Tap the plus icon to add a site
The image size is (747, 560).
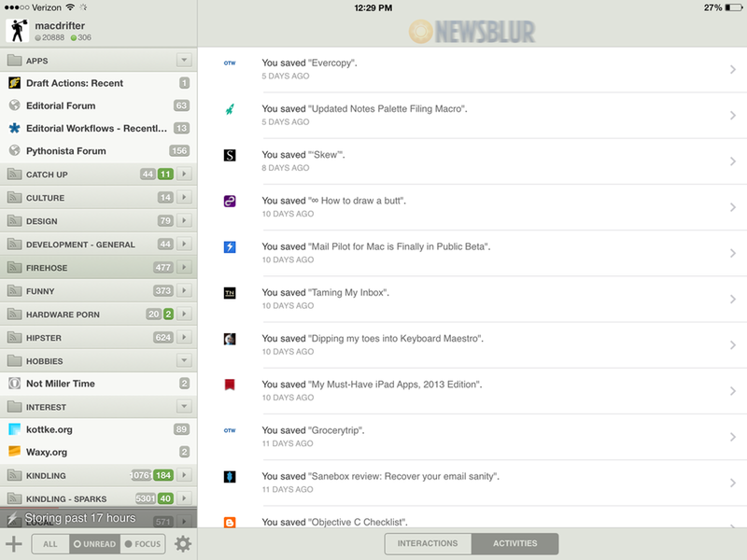tap(14, 544)
